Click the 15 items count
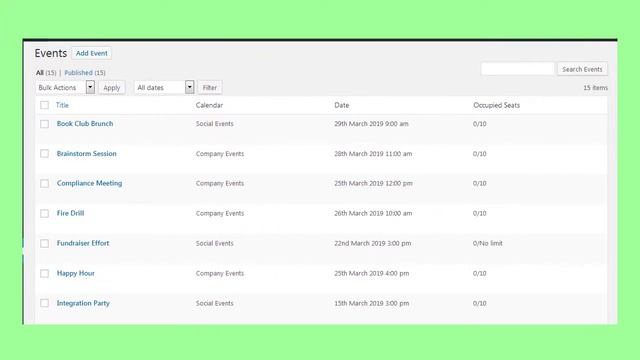640x360 pixels. [x=595, y=88]
